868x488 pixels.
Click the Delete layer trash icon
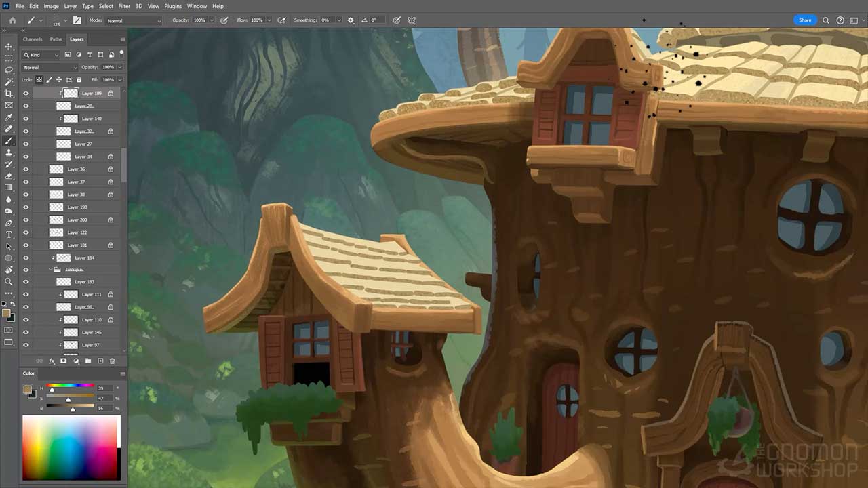113,361
